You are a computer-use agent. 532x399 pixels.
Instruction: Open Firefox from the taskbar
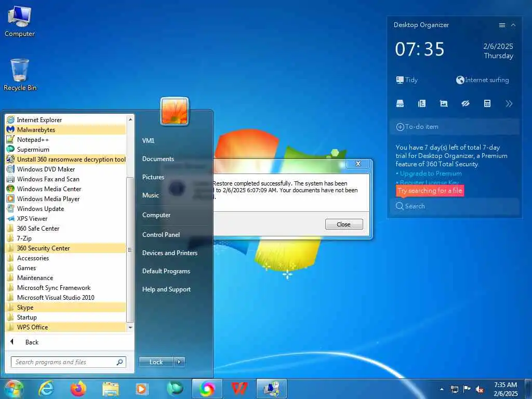click(78, 389)
